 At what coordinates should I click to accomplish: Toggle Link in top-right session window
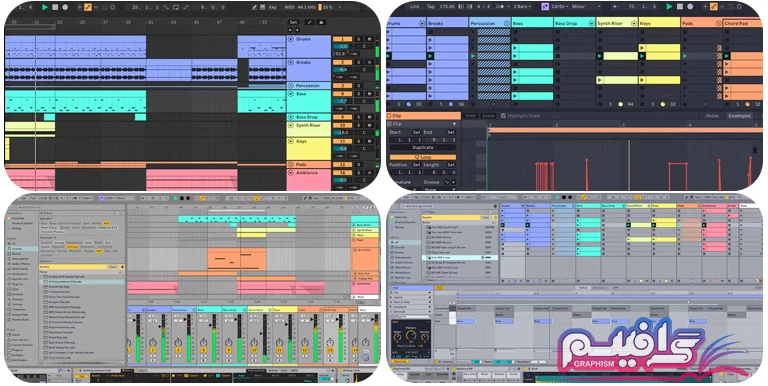point(414,6)
